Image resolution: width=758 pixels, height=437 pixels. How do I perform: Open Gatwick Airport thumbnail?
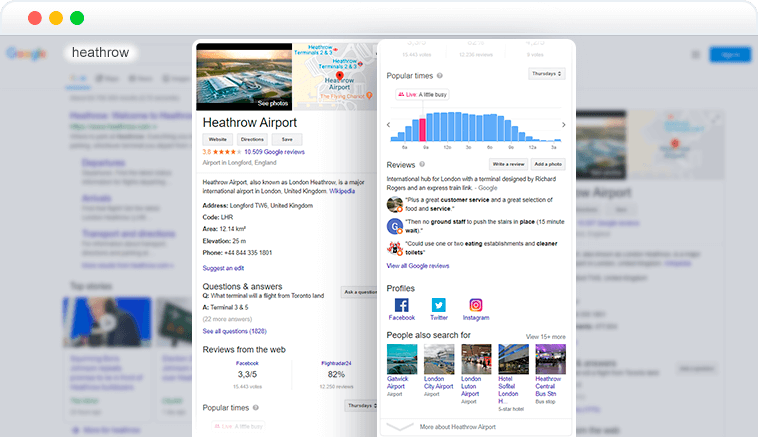[402, 359]
